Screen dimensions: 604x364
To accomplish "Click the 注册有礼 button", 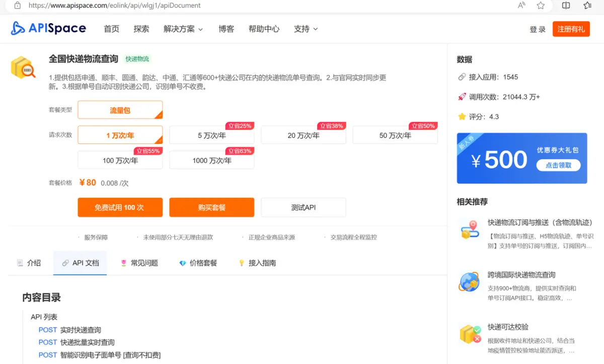I will click(571, 29).
